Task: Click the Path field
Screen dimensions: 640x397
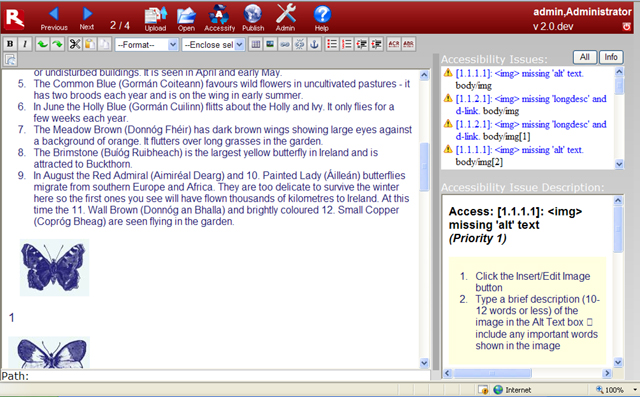Action: coord(216,376)
